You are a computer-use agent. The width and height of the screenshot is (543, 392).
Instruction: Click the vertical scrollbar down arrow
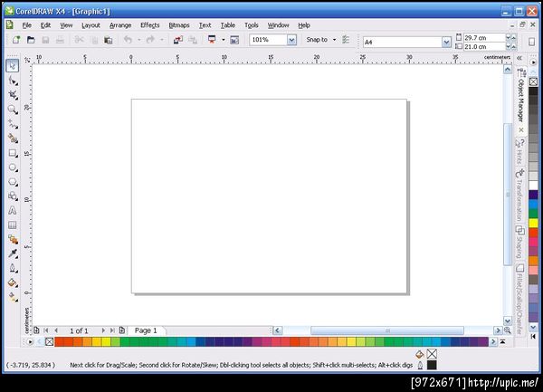coord(508,320)
